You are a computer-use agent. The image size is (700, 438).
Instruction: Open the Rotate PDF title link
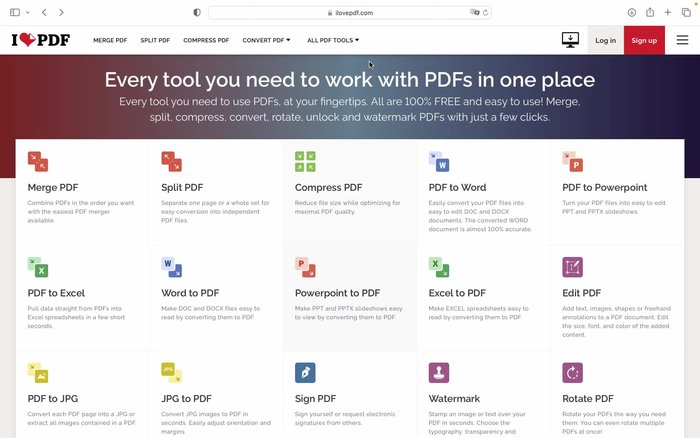point(588,398)
